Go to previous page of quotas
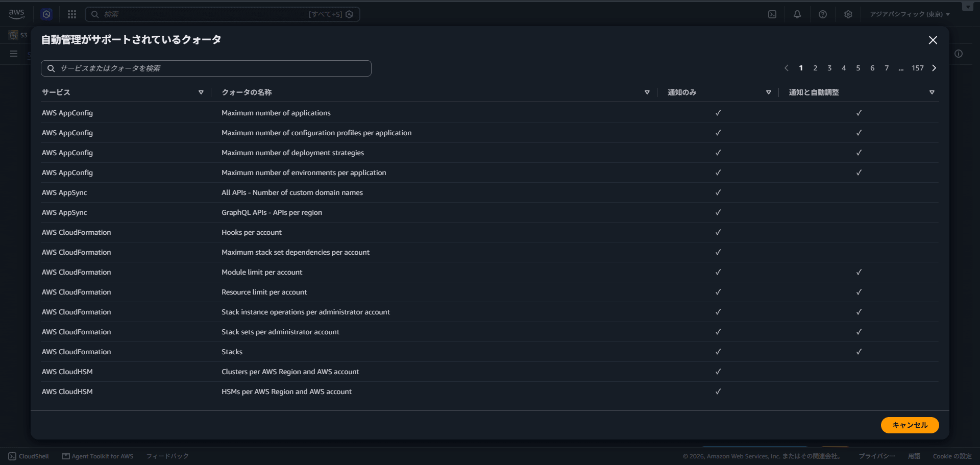Image resolution: width=980 pixels, height=465 pixels. click(x=787, y=68)
